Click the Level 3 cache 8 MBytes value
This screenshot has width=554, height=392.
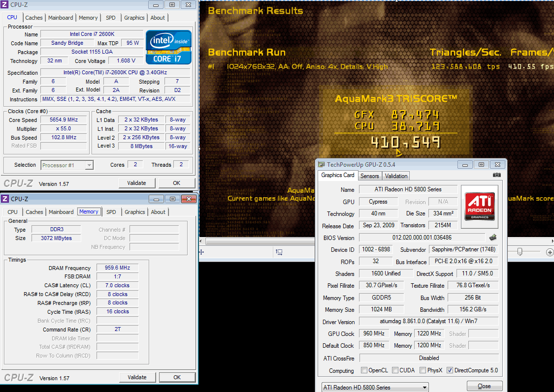point(141,146)
